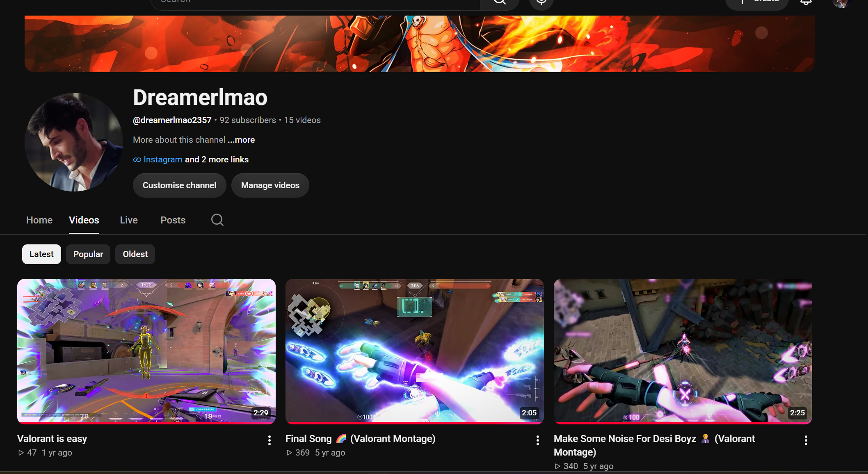Image resolution: width=868 pixels, height=474 pixels.
Task: Switch to the Home tab
Action: pyautogui.click(x=39, y=220)
